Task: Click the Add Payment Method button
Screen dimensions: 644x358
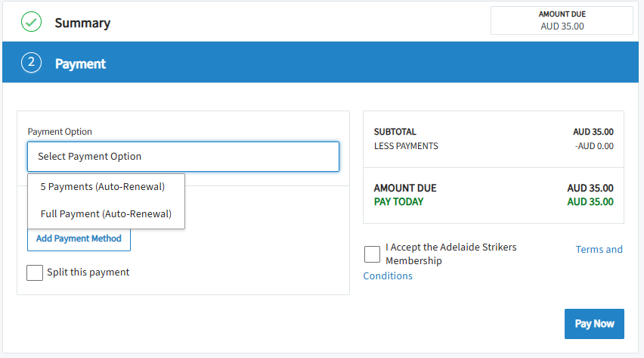Action: click(x=79, y=238)
